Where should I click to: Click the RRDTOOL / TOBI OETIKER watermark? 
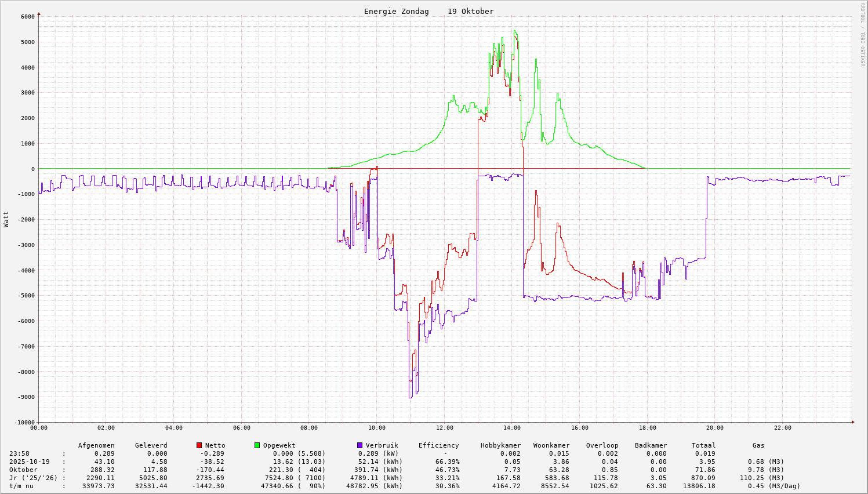point(862,35)
